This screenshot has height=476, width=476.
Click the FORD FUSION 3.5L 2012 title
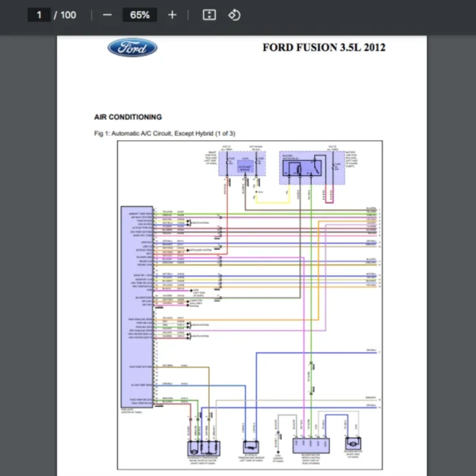(324, 48)
